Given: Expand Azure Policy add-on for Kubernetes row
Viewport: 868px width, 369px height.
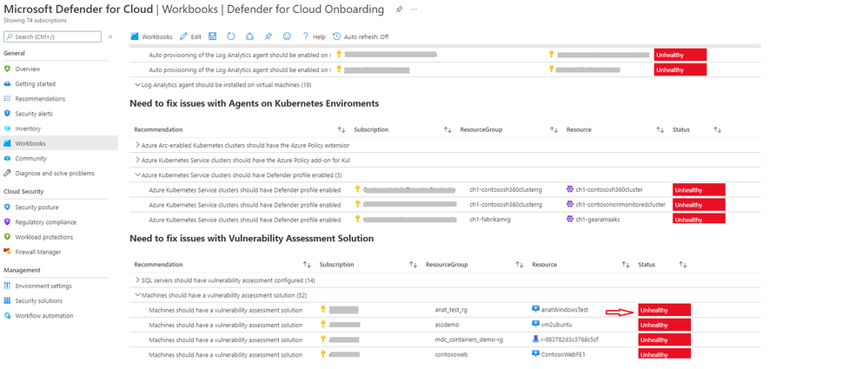Looking at the screenshot, I should pyautogui.click(x=137, y=161).
